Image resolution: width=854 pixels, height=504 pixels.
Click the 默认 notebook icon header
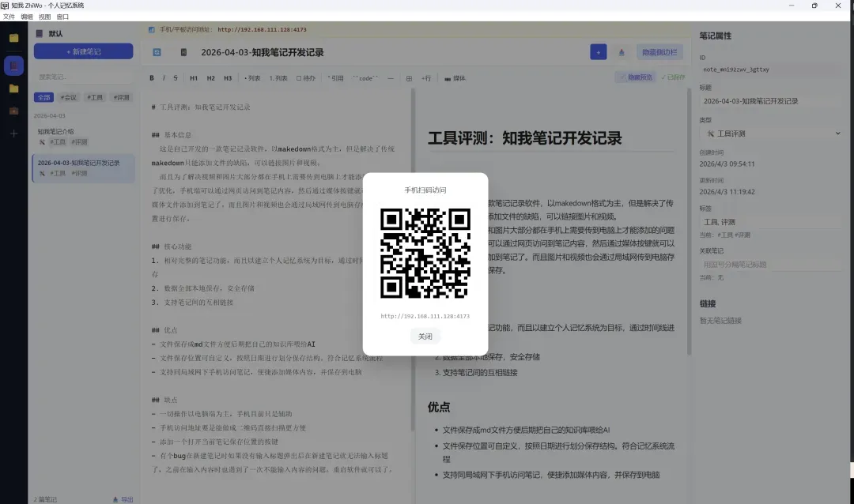[40, 34]
